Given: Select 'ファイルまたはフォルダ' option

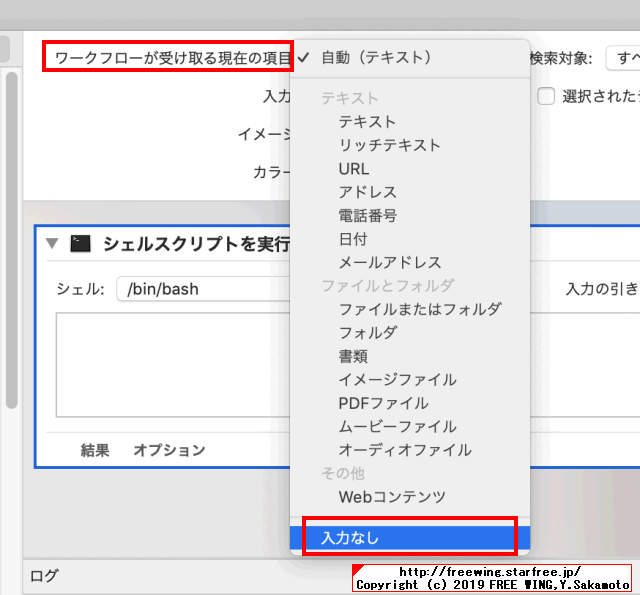Looking at the screenshot, I should [410, 309].
